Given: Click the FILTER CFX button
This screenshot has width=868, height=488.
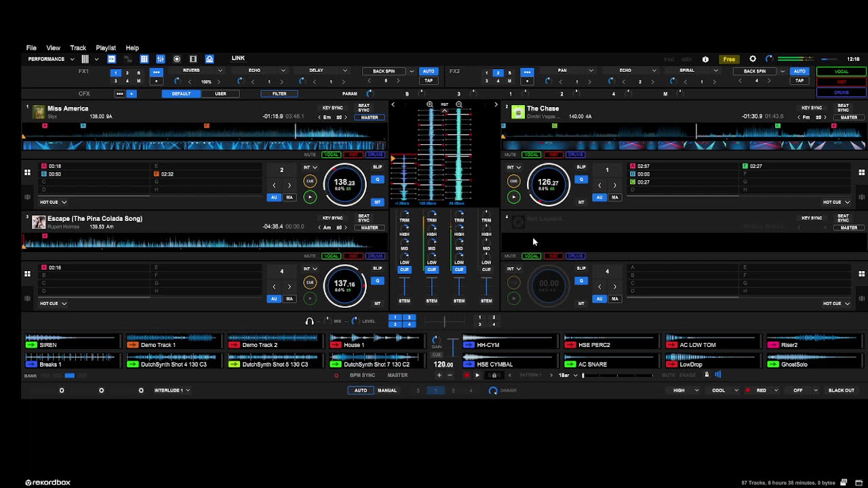Looking at the screenshot, I should click(279, 94).
